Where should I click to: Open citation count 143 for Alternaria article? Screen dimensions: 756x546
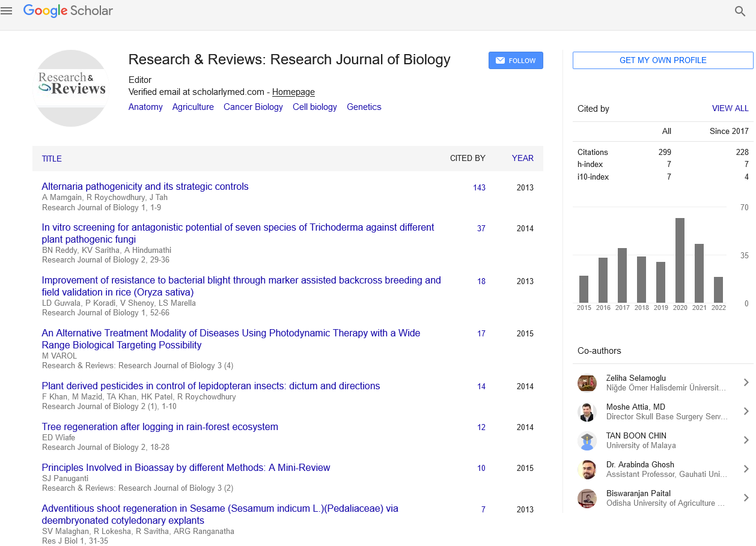click(479, 187)
